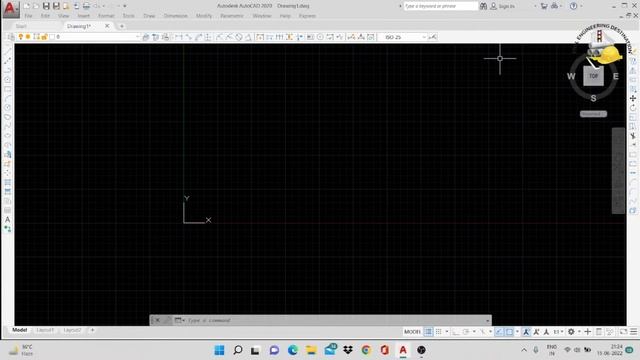Image resolution: width=640 pixels, height=360 pixels.
Task: Open the Parametric menu
Action: tap(232, 16)
